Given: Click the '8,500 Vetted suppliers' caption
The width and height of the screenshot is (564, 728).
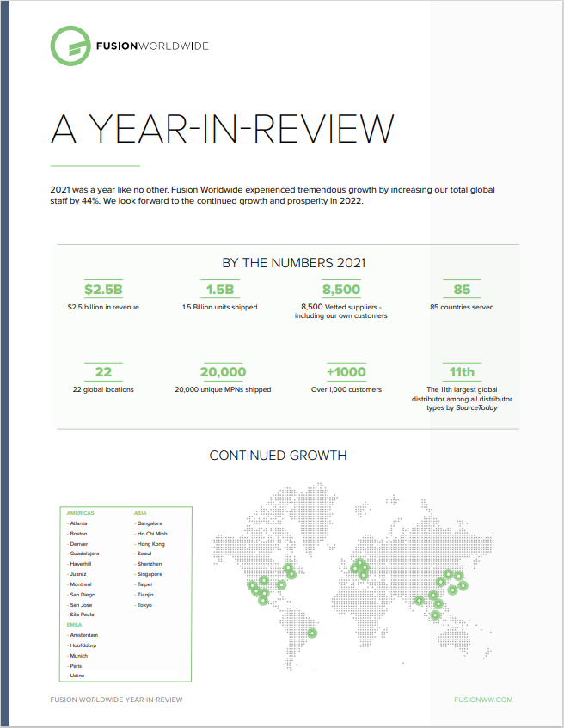Looking at the screenshot, I should (341, 311).
